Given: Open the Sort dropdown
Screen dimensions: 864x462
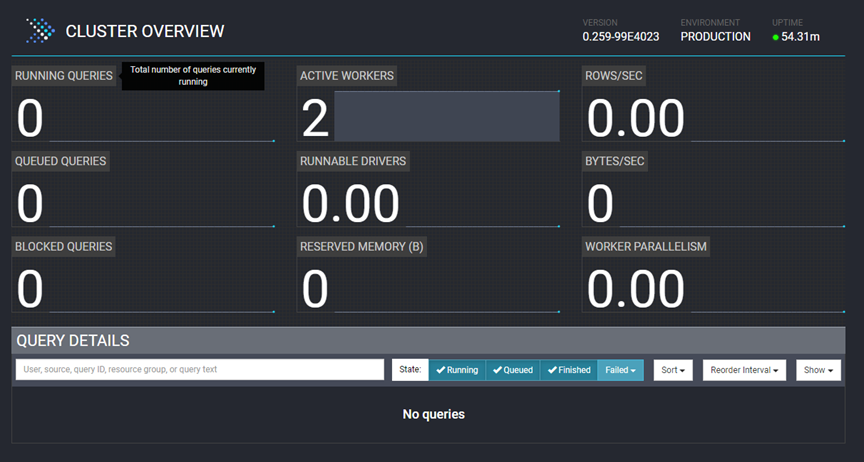Looking at the screenshot, I should point(673,370).
